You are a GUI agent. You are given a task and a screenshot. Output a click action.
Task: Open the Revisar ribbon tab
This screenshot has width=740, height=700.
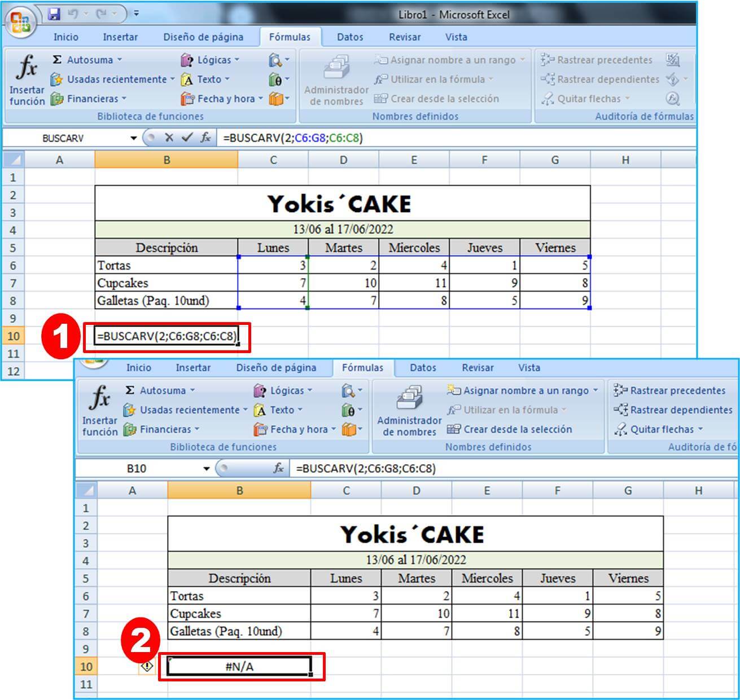pyautogui.click(x=405, y=37)
